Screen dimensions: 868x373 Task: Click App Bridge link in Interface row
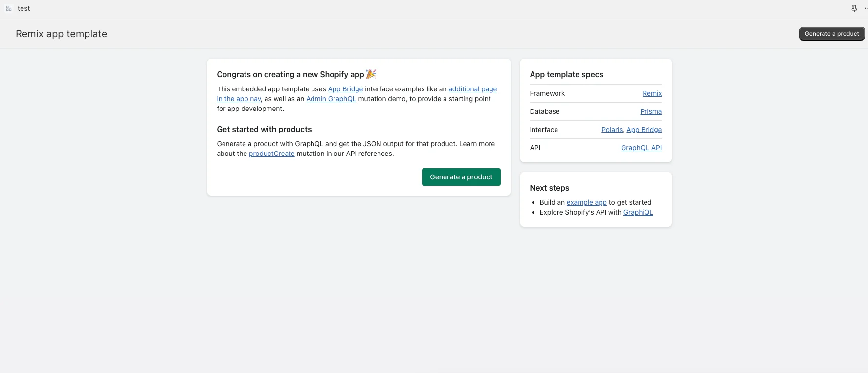[x=644, y=130]
